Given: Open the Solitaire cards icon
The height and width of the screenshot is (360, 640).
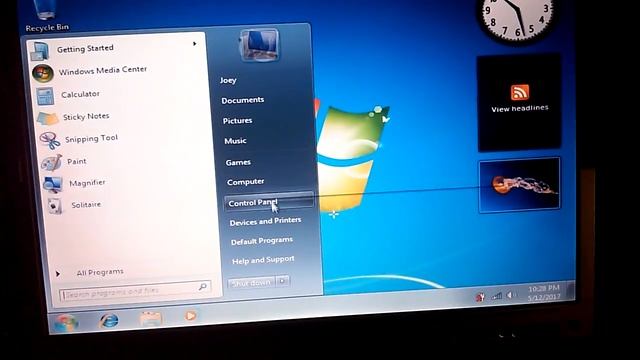Looking at the screenshot, I should click(55, 206).
